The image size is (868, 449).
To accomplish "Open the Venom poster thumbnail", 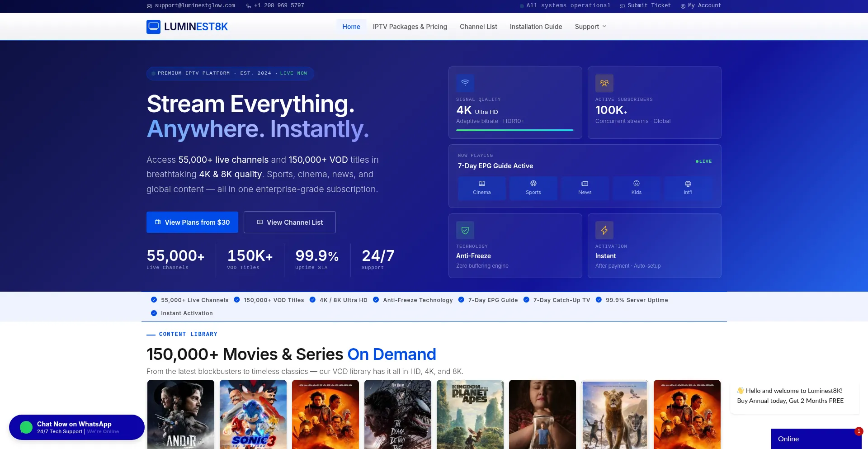I will (398, 415).
